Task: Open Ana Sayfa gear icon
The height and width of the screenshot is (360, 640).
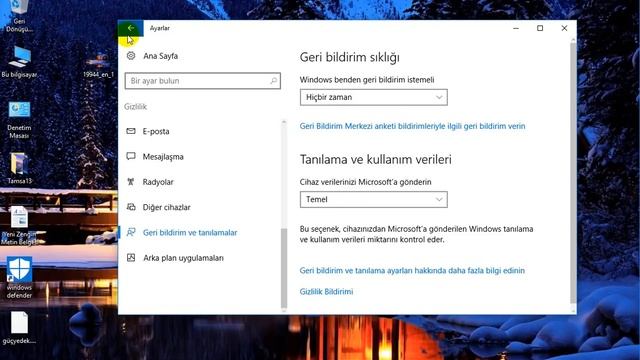Action: pos(131,56)
